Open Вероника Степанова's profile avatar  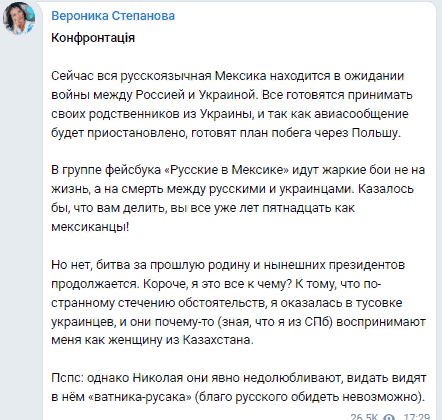tap(19, 18)
